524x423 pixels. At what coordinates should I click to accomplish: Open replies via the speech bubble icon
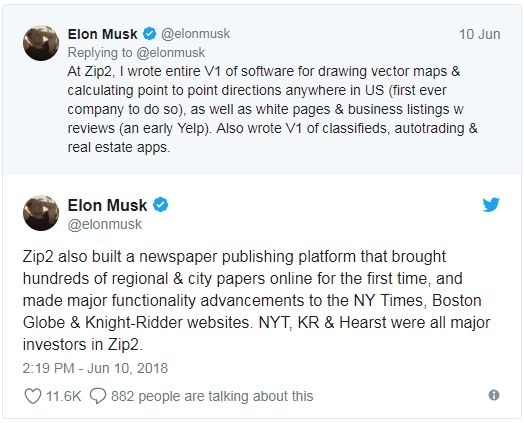[x=98, y=396]
